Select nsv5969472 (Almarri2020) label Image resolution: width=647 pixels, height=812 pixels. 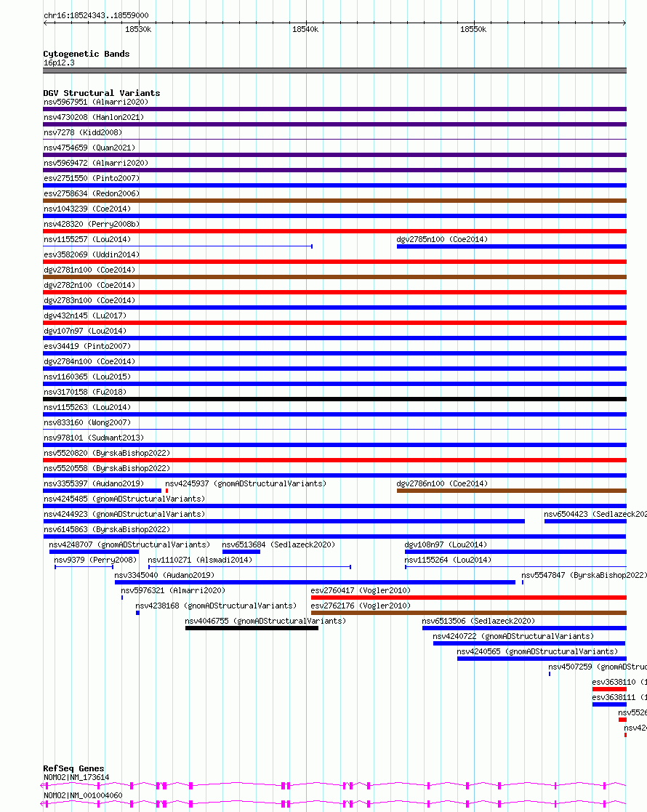click(96, 163)
